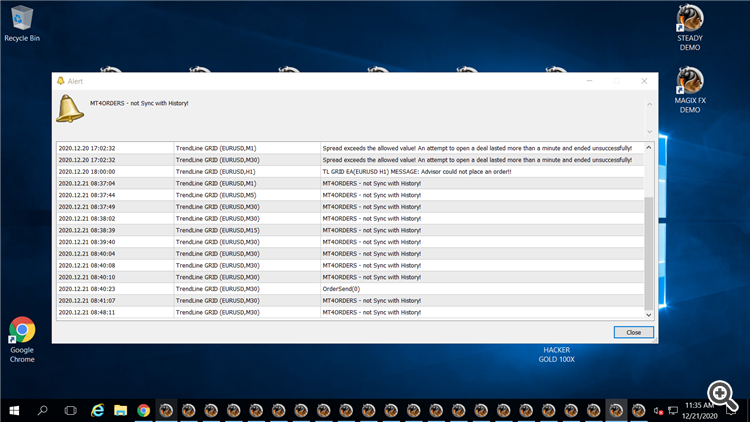This screenshot has width=750, height=422.
Task: Open HACKER GOLD 100X desktop shortcut
Action: click(x=556, y=355)
